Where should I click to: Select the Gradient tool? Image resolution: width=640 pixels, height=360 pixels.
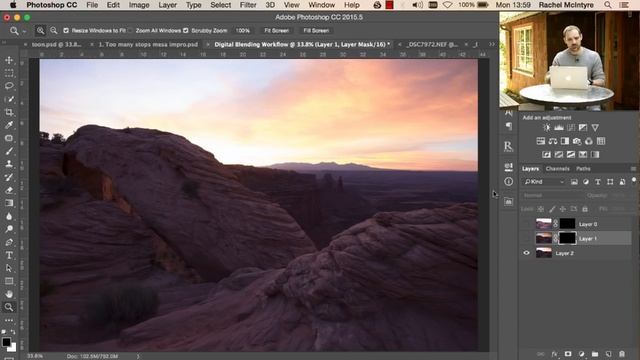click(x=9, y=203)
